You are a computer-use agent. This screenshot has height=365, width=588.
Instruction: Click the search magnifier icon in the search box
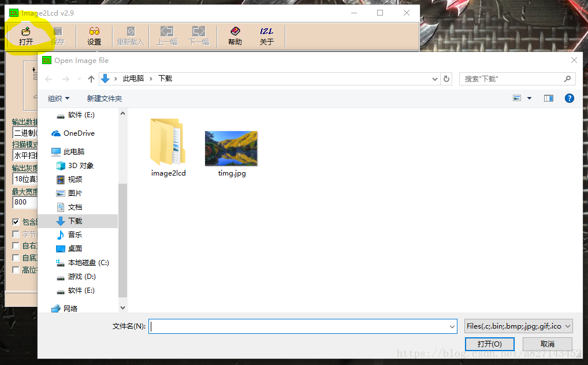pyautogui.click(x=567, y=79)
